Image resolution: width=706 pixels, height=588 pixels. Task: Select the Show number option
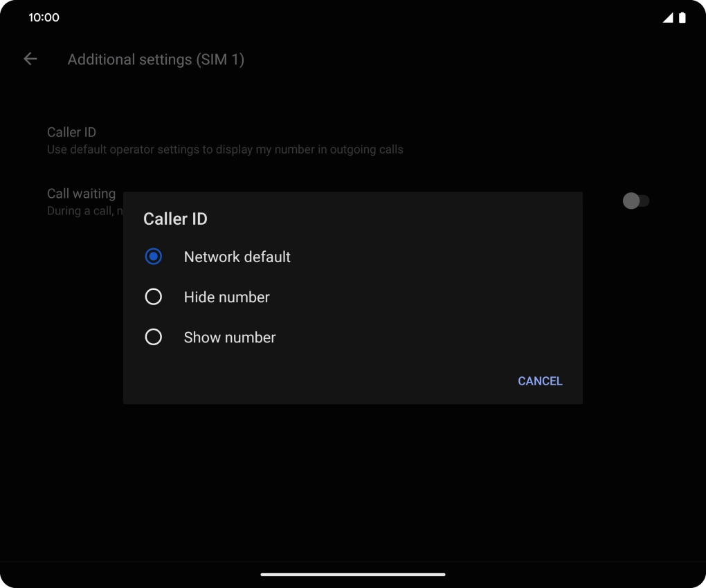coord(153,337)
